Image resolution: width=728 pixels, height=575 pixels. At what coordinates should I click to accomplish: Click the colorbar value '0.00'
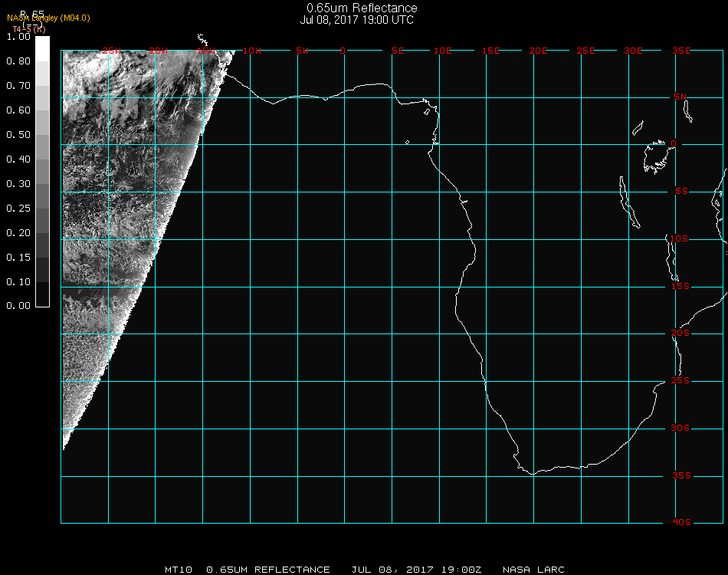[18, 306]
